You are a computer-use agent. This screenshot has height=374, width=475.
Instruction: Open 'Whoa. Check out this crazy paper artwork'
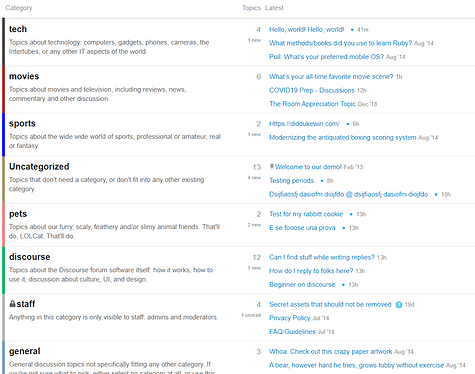(331, 352)
